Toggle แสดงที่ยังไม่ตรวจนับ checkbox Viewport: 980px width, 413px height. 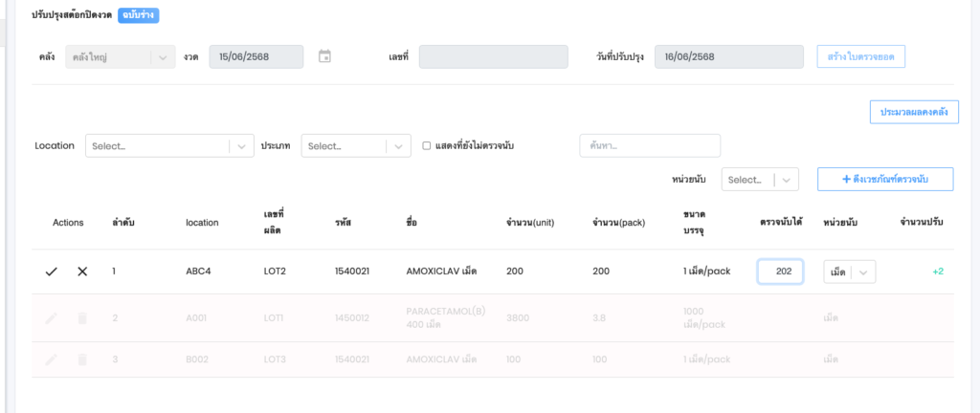click(427, 145)
